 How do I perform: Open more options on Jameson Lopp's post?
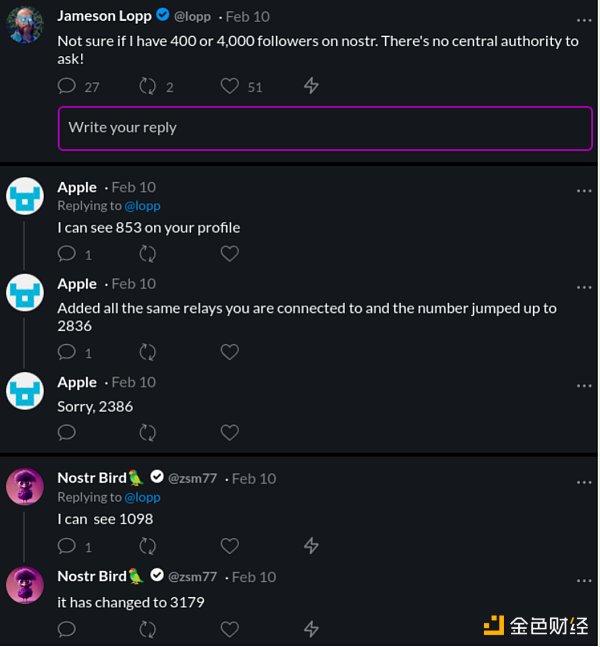(x=584, y=18)
